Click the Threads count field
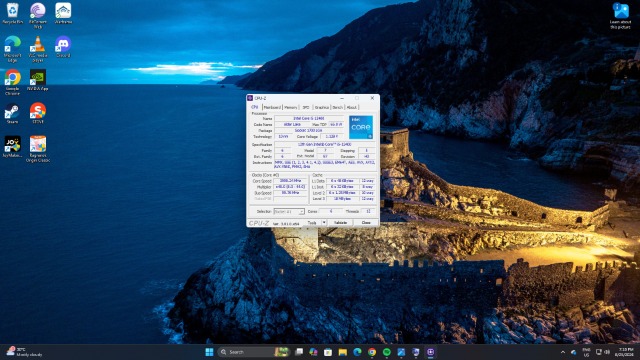This screenshot has height=360, width=640. click(x=368, y=211)
